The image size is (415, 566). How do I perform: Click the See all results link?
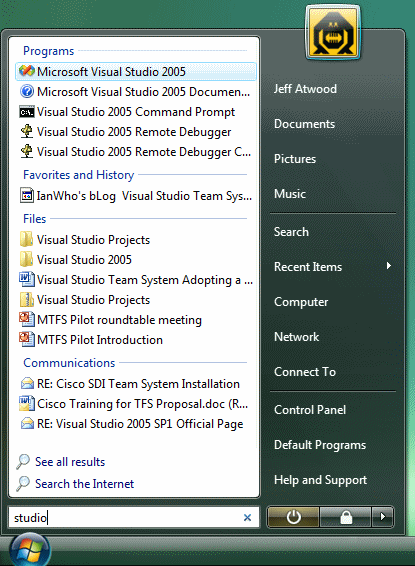coord(70,462)
